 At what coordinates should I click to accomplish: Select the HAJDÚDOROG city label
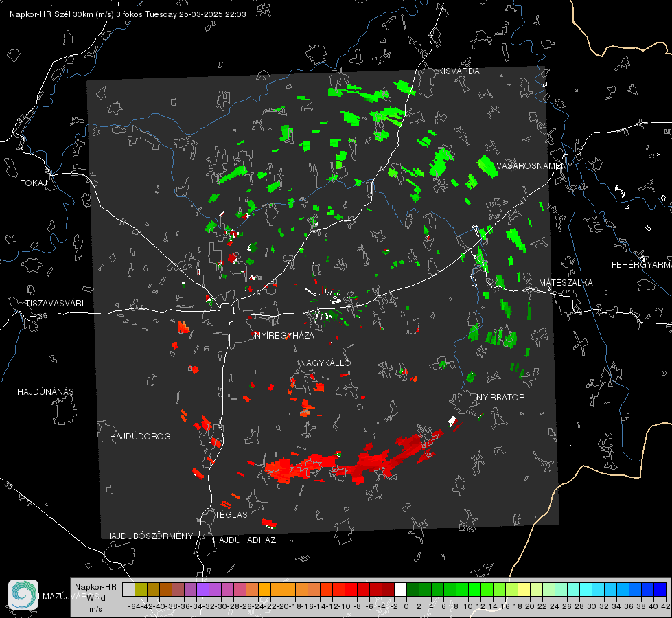[x=140, y=436]
